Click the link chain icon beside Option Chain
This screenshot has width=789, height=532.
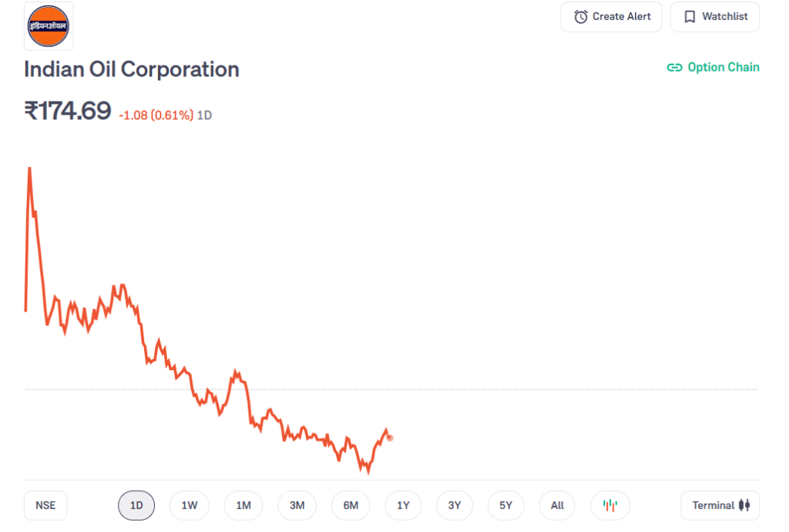674,67
